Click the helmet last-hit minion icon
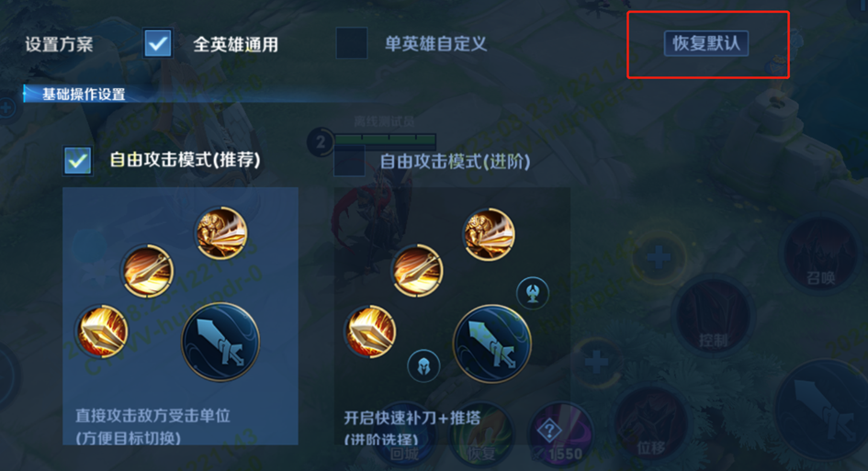Screen dimensions: 868x471 point(423,365)
